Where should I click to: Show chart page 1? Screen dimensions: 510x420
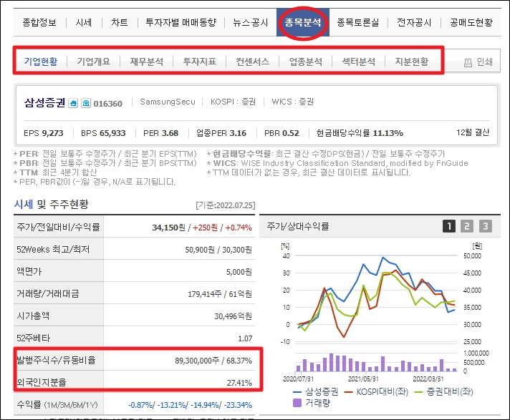pos(449,226)
